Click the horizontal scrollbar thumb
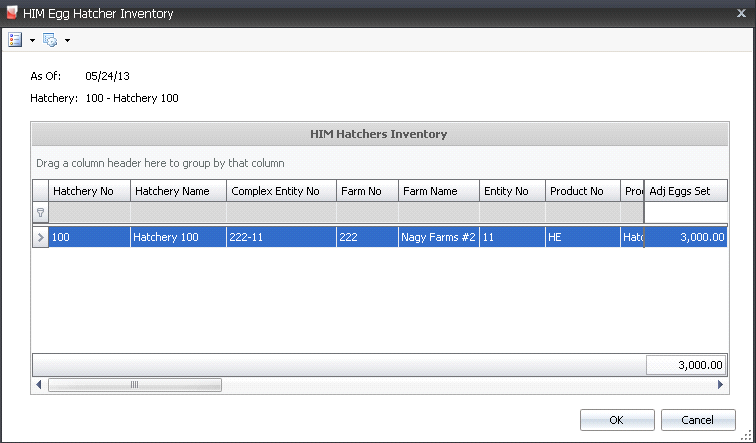This screenshot has height=443, width=756. point(135,385)
